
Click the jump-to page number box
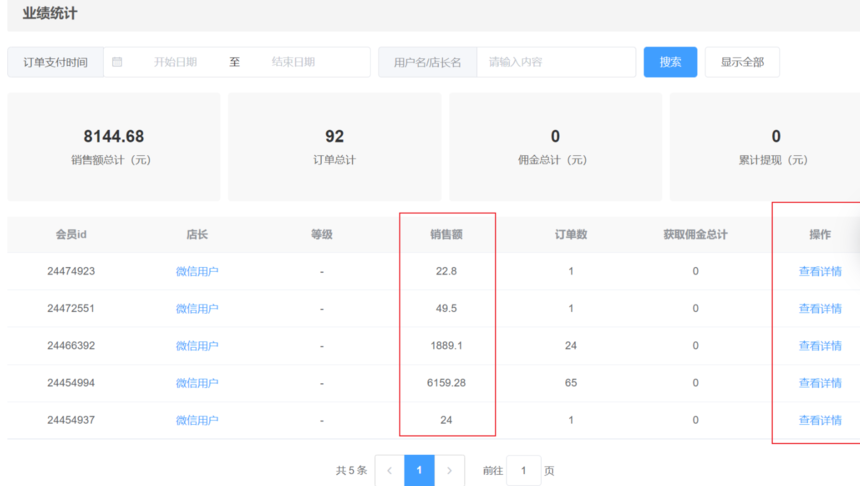click(523, 470)
